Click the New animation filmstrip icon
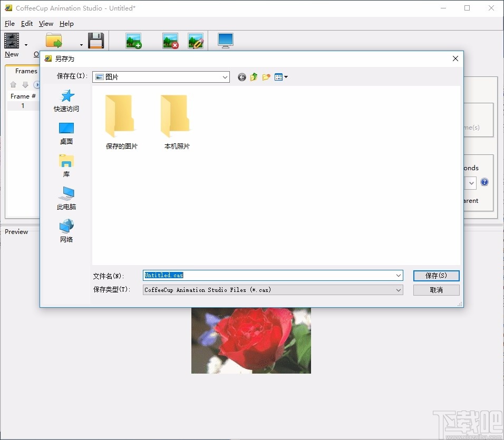 pyautogui.click(x=12, y=41)
